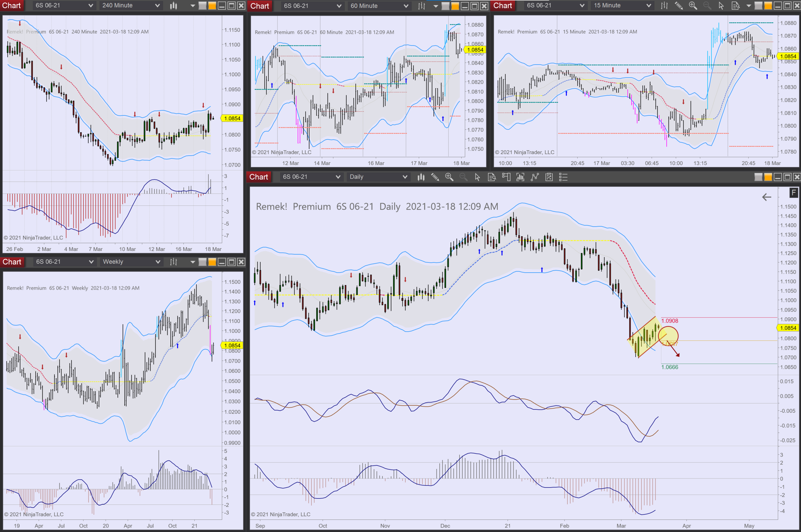Image resolution: width=801 pixels, height=532 pixels.
Task: Click the Chart tab of Weekly window
Action: click(12, 262)
